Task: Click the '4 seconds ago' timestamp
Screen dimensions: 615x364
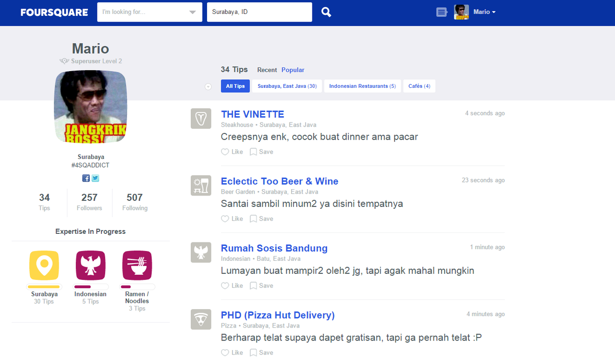Action: point(485,113)
